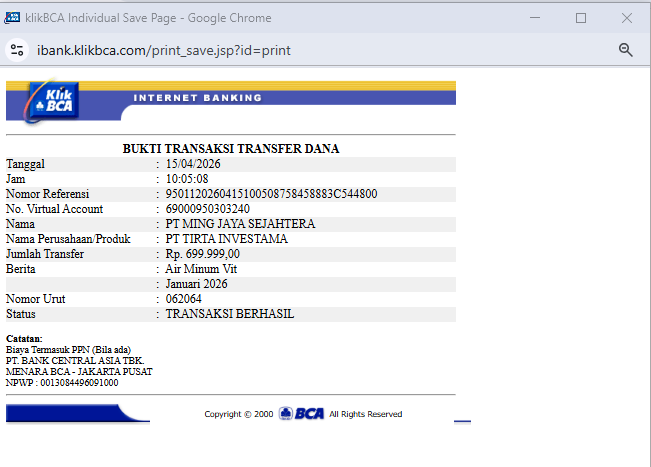The height and width of the screenshot is (467, 651).
Task: Click the Nomor Referensi label
Action: [47, 194]
